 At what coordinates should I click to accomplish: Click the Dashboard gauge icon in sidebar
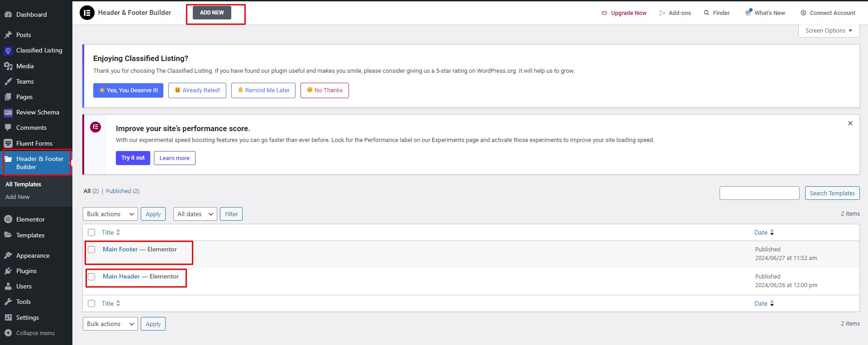coord(8,14)
